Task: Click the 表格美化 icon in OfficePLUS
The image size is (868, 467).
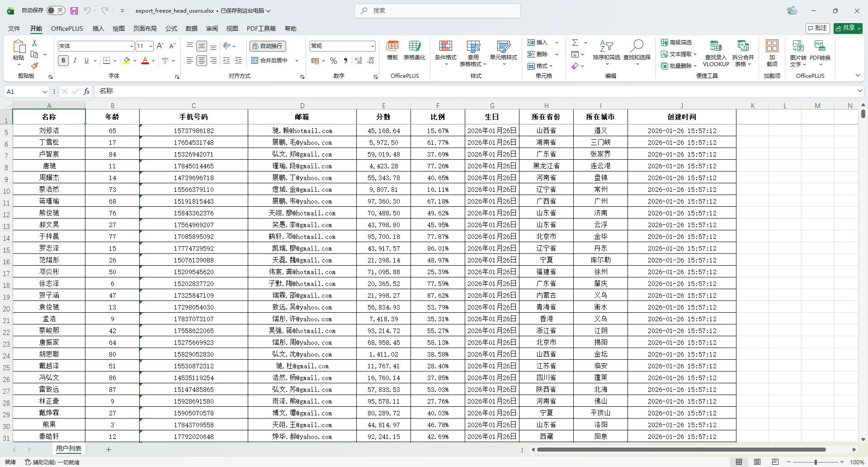Action: 414,46
